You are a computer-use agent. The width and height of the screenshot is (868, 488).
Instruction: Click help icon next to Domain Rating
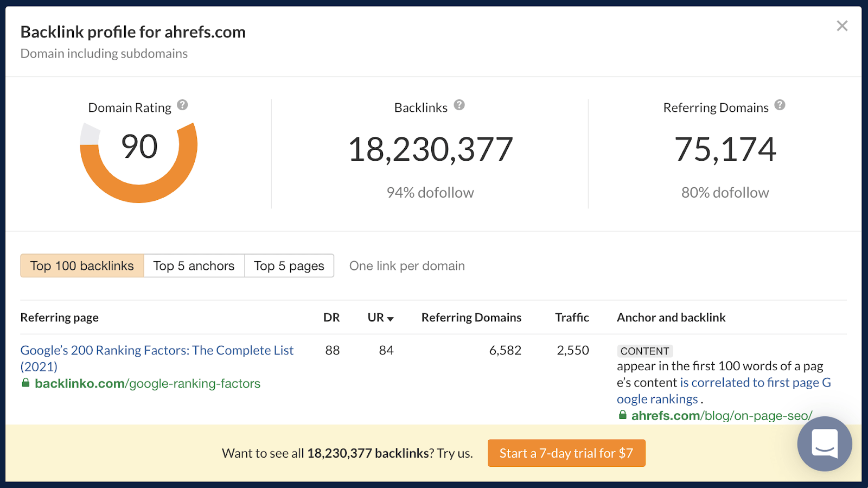pos(182,105)
